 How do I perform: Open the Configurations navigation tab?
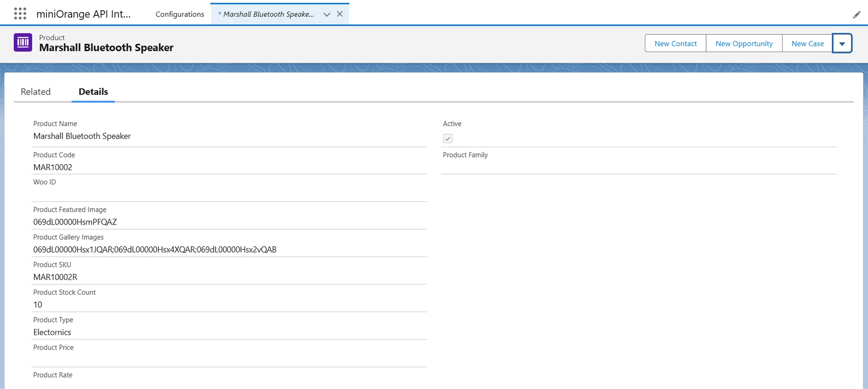click(180, 14)
